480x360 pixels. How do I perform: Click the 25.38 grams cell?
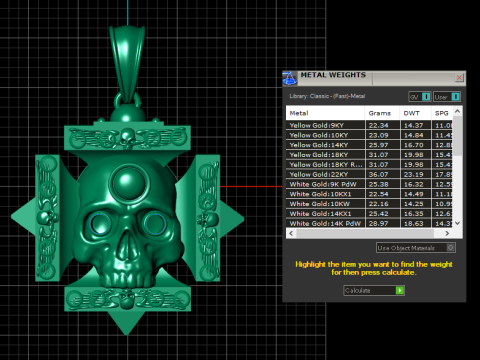point(382,184)
